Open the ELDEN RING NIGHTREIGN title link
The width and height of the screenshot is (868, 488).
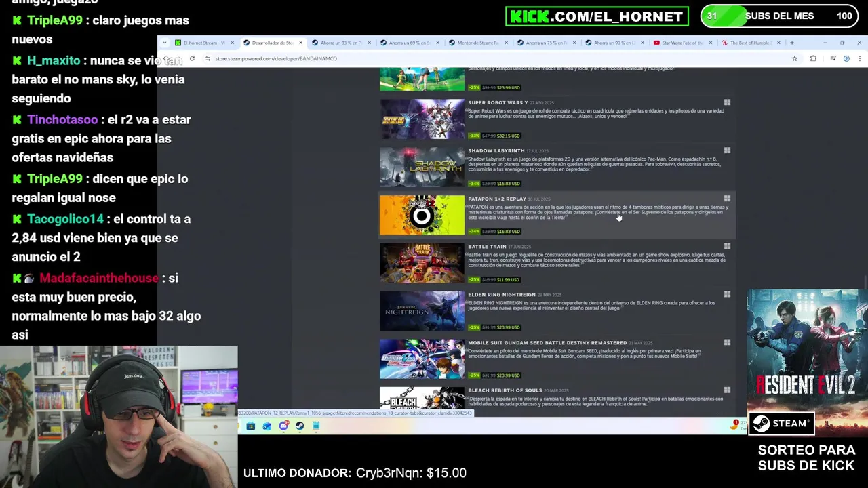pyautogui.click(x=502, y=295)
